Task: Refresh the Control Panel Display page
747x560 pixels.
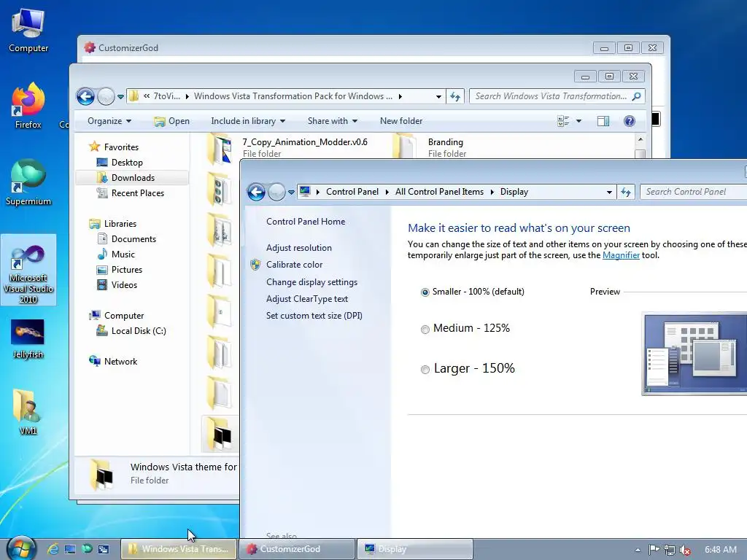Action: point(625,192)
